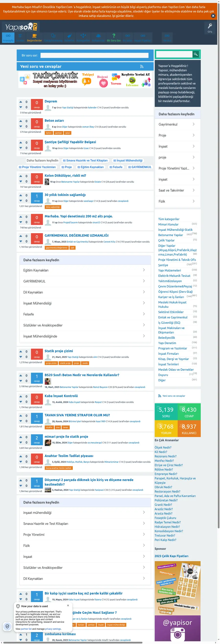Expand 'Proje Yönetimi' row in lower discover list

click(x=85, y=535)
